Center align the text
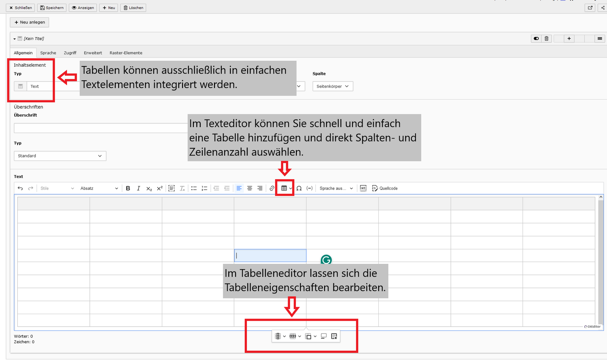This screenshot has height=364, width=607. (x=249, y=188)
